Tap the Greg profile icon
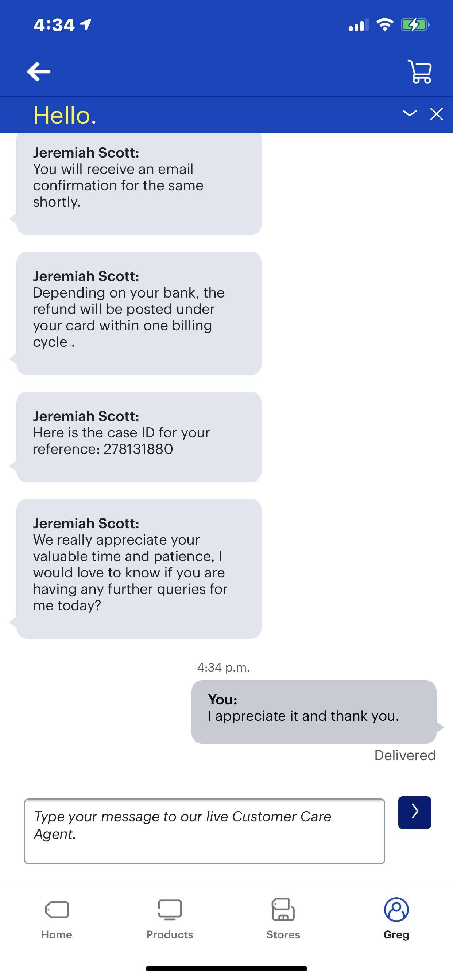This screenshot has width=453, height=980. [396, 910]
